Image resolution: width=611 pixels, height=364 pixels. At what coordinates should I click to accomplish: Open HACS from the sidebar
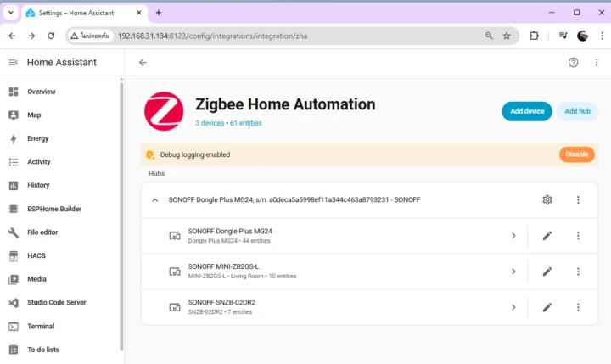click(36, 255)
